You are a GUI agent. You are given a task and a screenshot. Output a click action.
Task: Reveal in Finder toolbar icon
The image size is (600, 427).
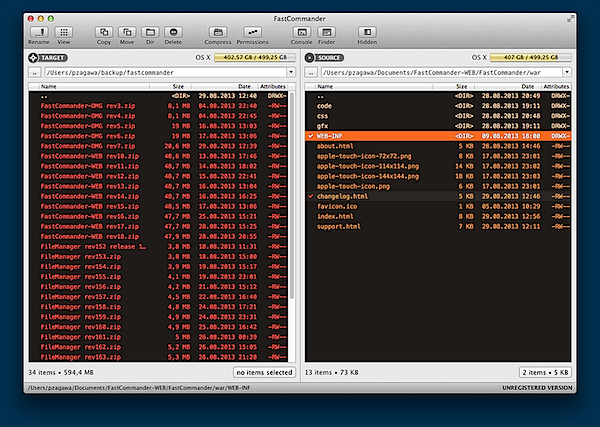coord(326,32)
